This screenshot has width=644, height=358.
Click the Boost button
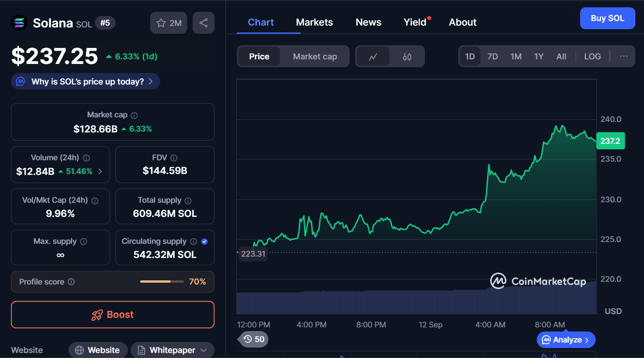pos(113,315)
